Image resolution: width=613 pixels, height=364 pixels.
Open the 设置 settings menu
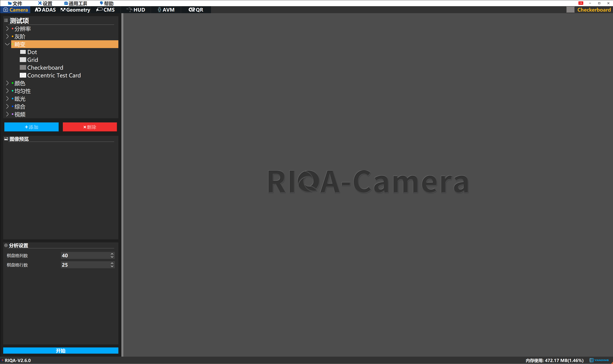45,3
